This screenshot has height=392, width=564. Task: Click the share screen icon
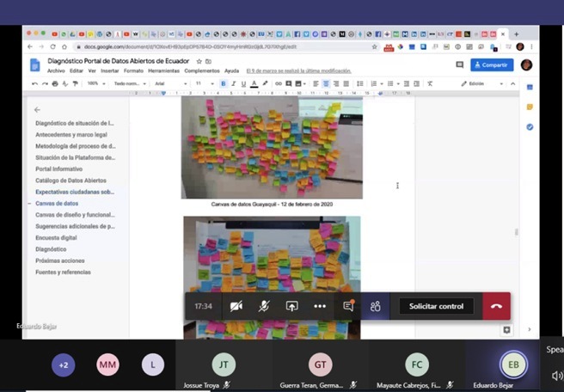tap(291, 306)
